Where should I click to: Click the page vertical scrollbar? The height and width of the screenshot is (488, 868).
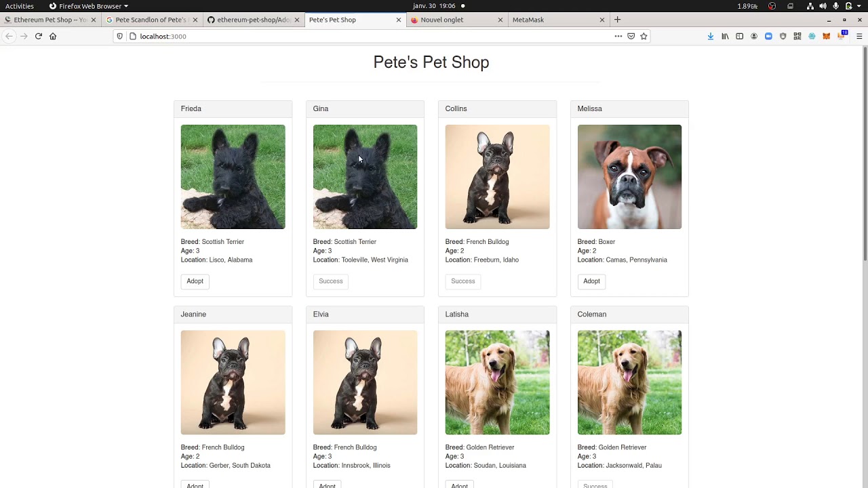tap(865, 152)
